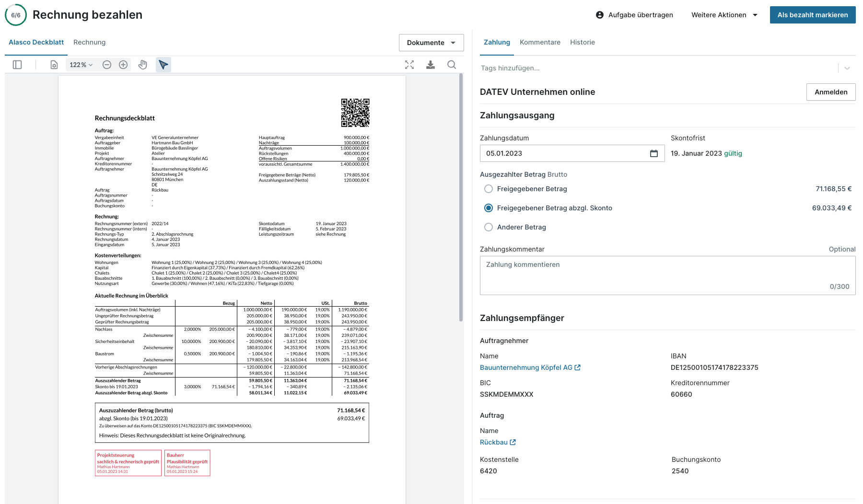
Task: Choose the Anderer Betrag radio option
Action: 489,227
